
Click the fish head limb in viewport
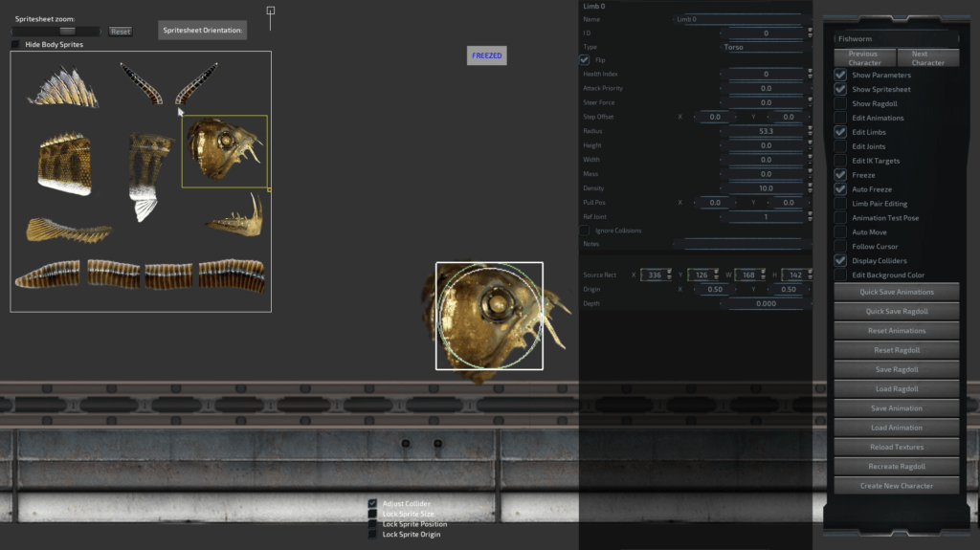489,316
